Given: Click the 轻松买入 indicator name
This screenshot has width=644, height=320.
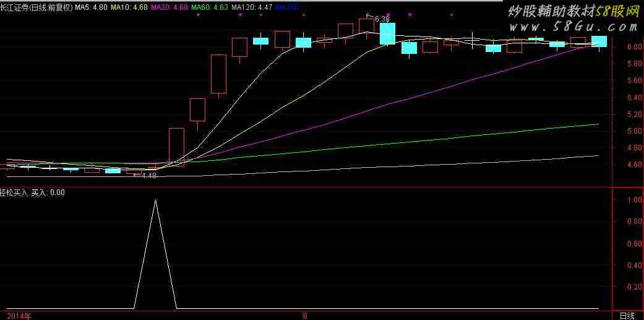Looking at the screenshot, I should tap(14, 192).
